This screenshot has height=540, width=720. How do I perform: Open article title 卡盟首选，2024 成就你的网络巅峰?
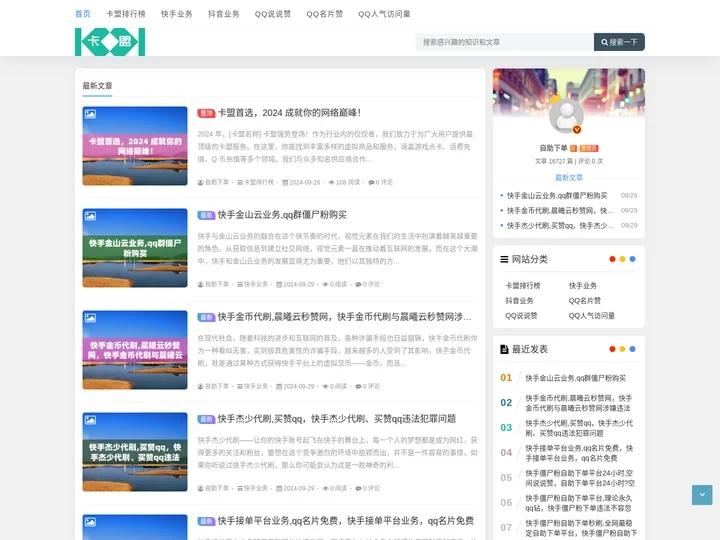[289, 112]
